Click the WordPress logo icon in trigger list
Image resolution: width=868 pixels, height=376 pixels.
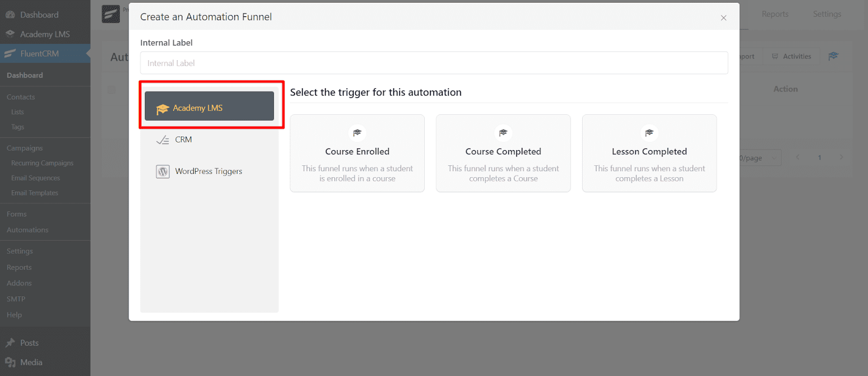coord(163,172)
